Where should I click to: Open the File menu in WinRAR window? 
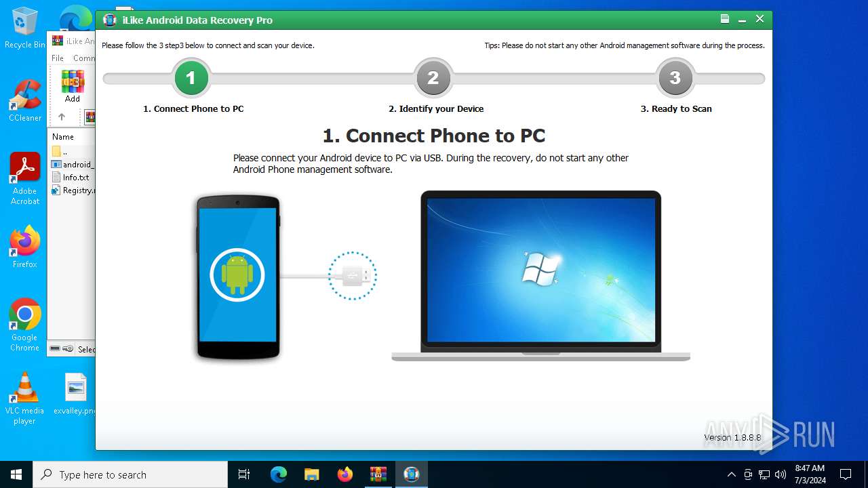pyautogui.click(x=58, y=58)
